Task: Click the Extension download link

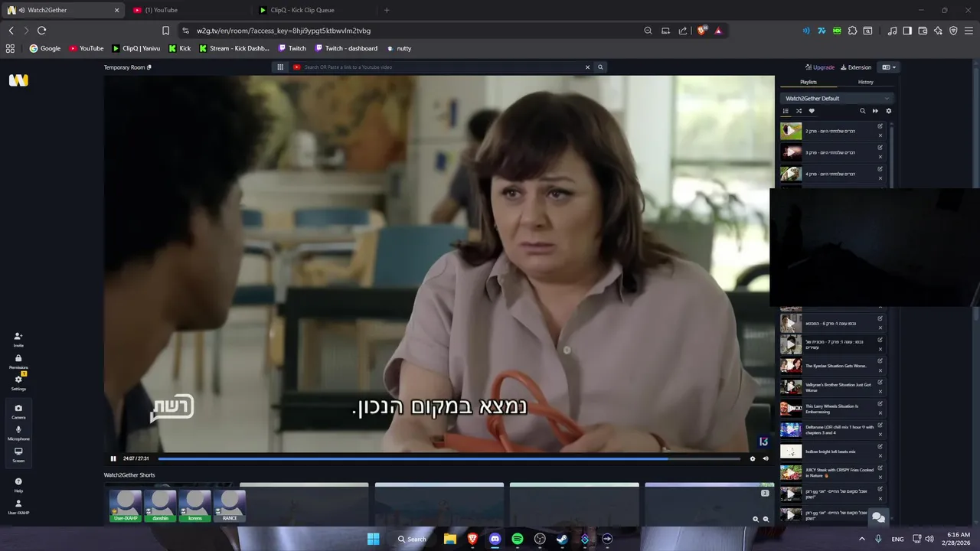Action: tap(856, 67)
